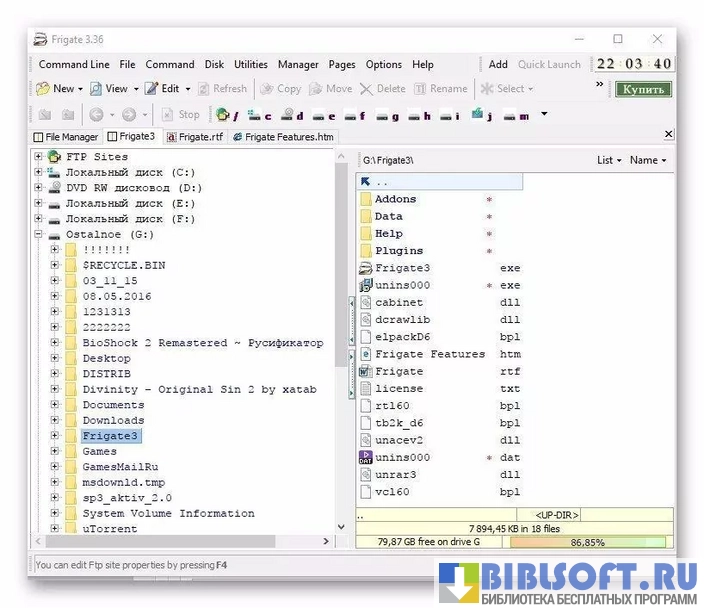
Task: Go to parent directory arrow entry
Action: click(x=366, y=182)
